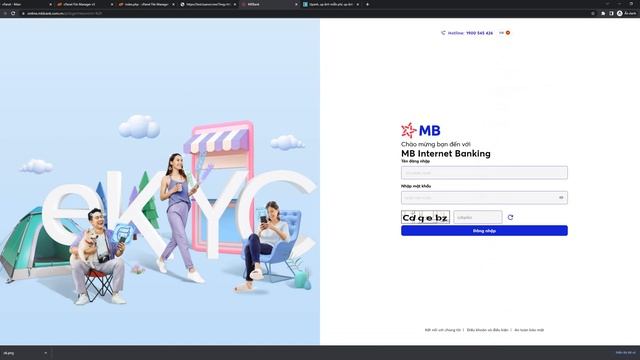This screenshot has height=360, width=640.
Task: Open 'An toàn bảo mật' footer link
Action: pos(529,330)
